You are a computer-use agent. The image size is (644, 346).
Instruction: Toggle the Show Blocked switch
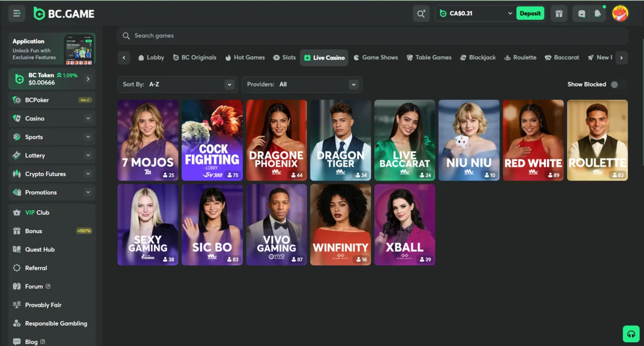[617, 84]
